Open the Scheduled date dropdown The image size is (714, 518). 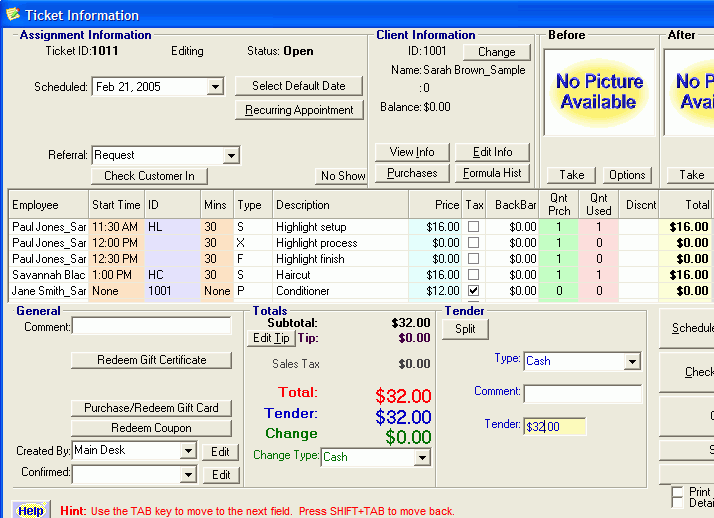(x=215, y=86)
